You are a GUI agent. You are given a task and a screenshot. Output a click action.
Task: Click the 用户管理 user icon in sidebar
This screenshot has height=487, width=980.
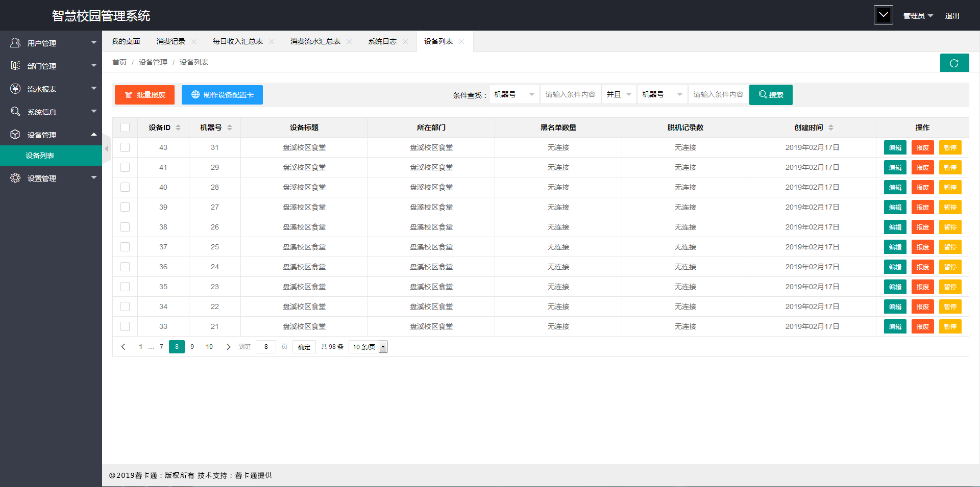click(x=15, y=43)
